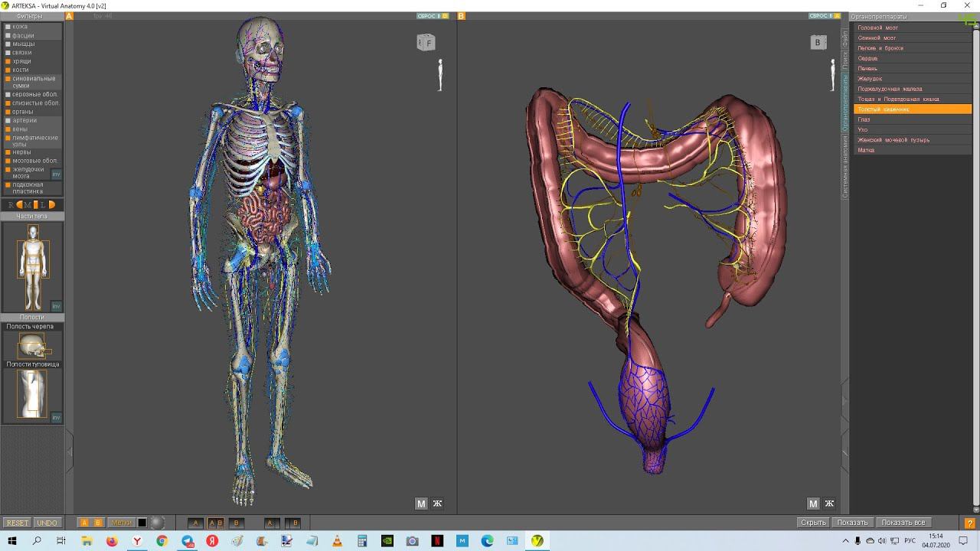Enable the кожа (skin) filter checkbox
This screenshot has width=980, height=551.
[x=8, y=27]
